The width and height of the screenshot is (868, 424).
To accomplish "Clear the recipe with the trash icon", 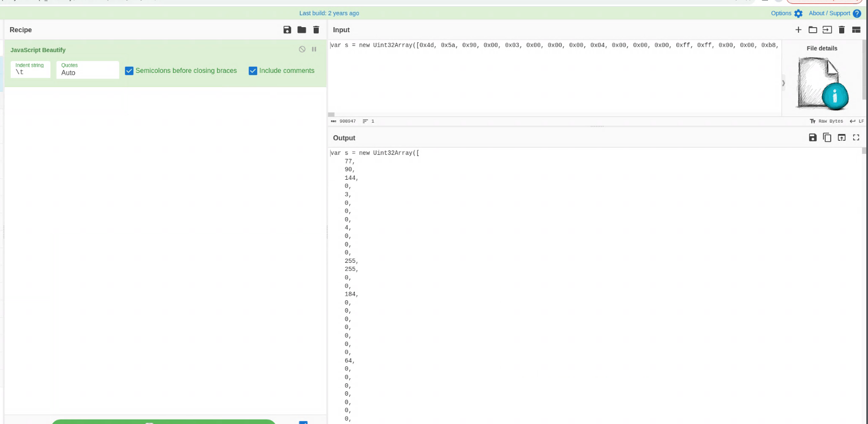I will (316, 30).
